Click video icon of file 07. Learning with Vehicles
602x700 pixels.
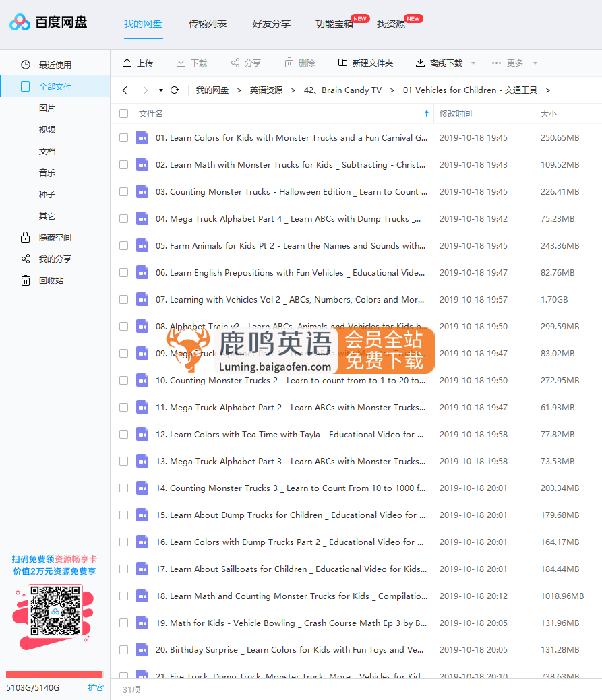(x=142, y=299)
